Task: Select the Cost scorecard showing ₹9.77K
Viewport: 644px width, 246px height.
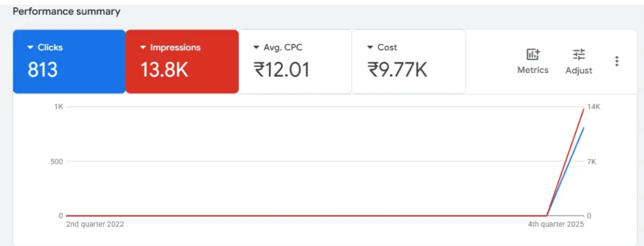Action: [x=409, y=62]
